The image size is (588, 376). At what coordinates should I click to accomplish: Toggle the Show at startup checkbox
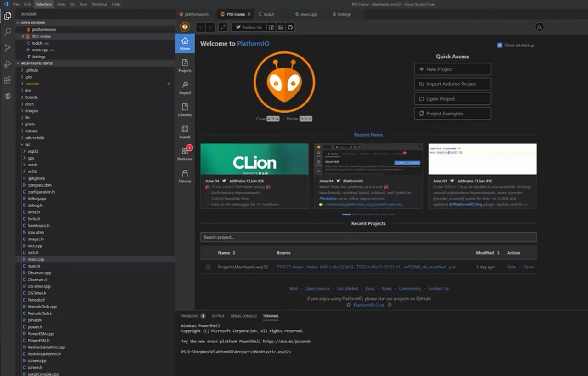[499, 45]
